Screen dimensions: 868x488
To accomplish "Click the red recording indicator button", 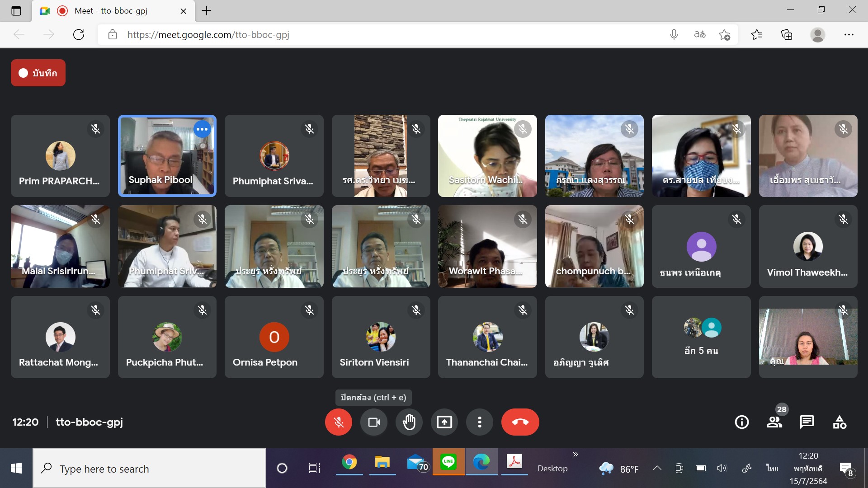I will [38, 73].
